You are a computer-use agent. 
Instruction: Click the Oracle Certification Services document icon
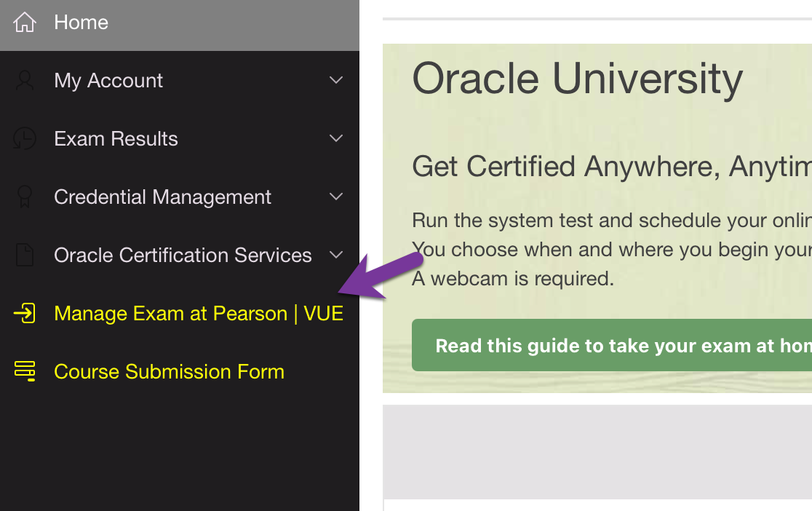pos(25,255)
